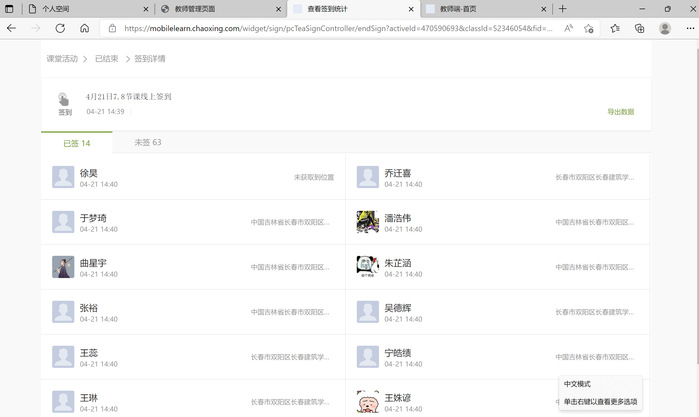699x417 pixels.
Task: Click the user profile avatar icon
Action: click(x=665, y=29)
